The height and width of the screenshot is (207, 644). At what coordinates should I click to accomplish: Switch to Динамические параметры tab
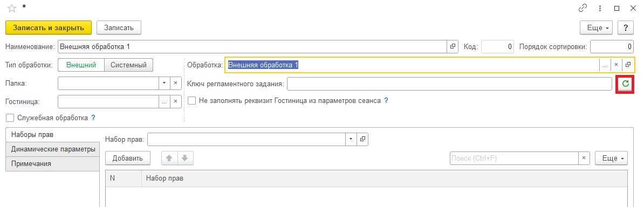click(x=53, y=149)
